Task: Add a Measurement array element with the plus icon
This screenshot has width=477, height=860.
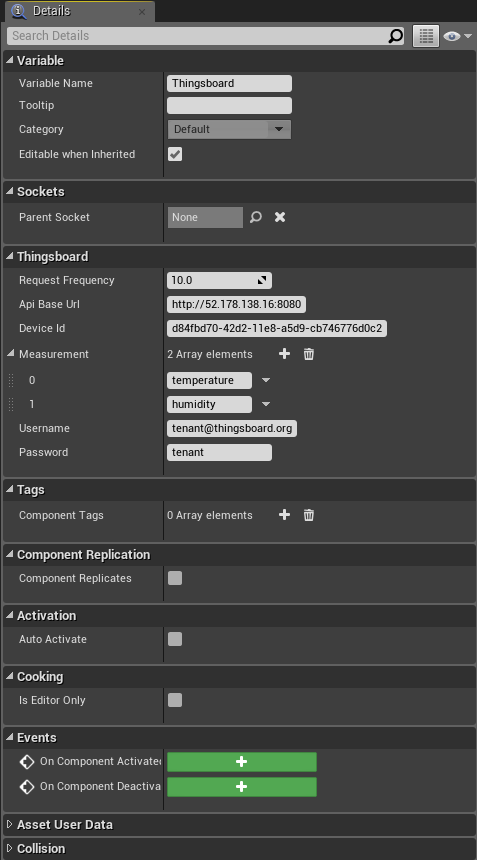Action: click(285, 354)
